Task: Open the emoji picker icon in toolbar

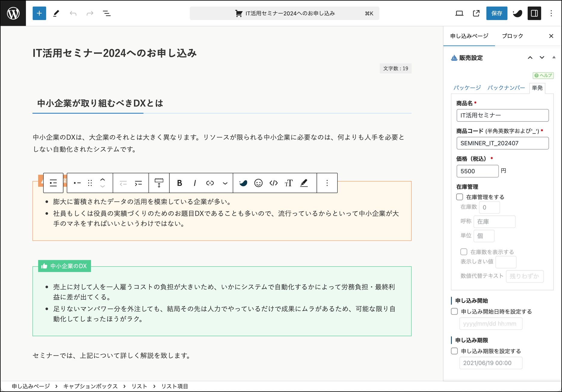Action: click(258, 183)
